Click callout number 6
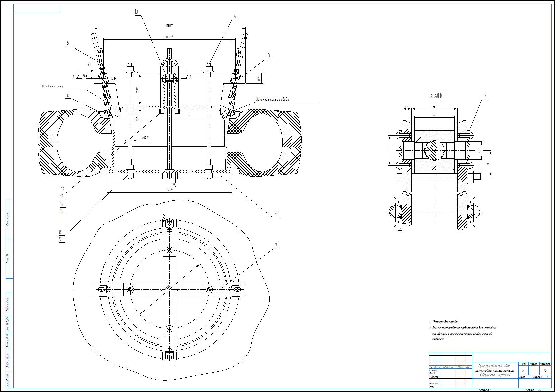Screen dimensions: 555x392 (x=68, y=95)
